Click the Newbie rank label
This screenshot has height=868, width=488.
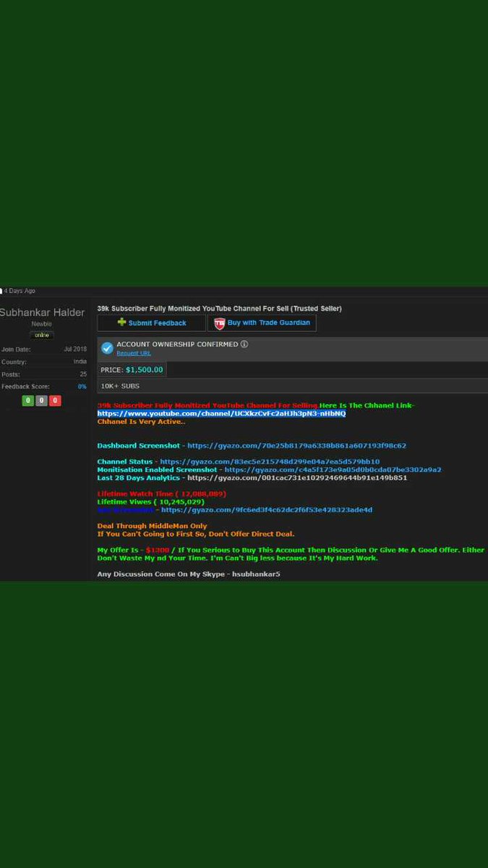[x=42, y=324]
